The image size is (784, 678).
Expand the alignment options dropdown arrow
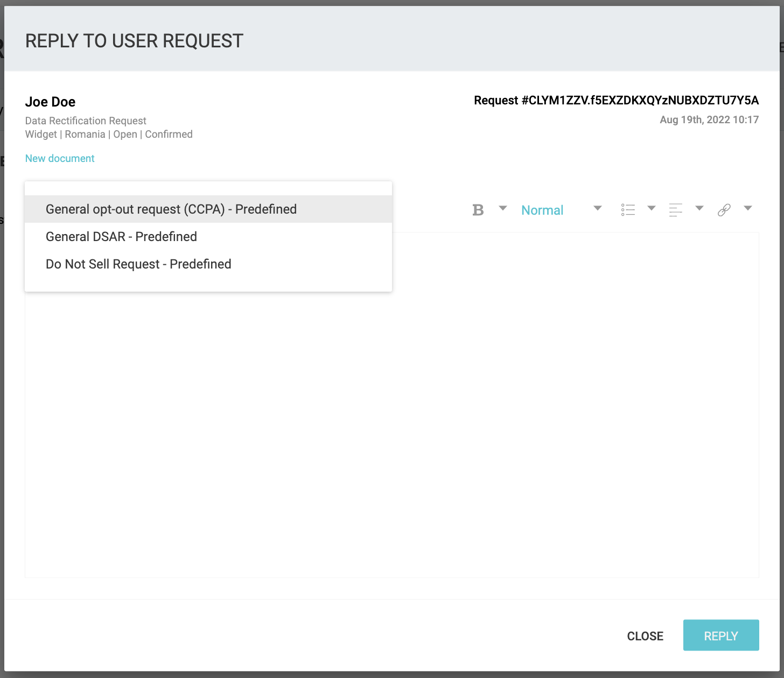click(x=699, y=208)
